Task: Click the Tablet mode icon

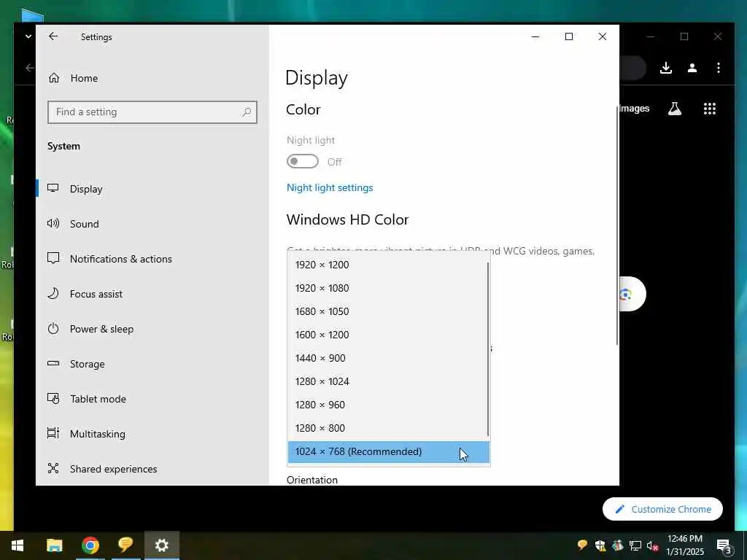Action: [53, 398]
